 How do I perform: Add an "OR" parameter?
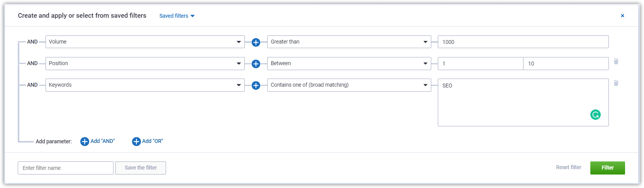[x=147, y=141]
